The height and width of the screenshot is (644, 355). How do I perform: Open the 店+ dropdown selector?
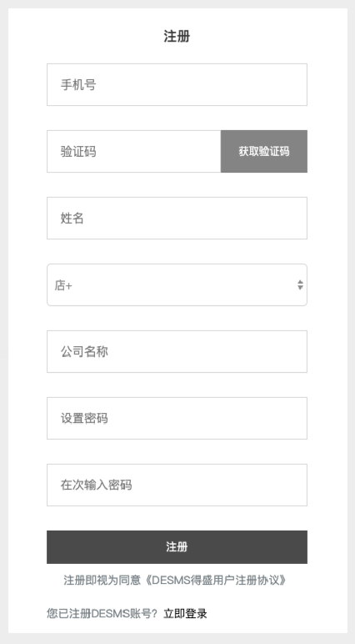pos(177,285)
